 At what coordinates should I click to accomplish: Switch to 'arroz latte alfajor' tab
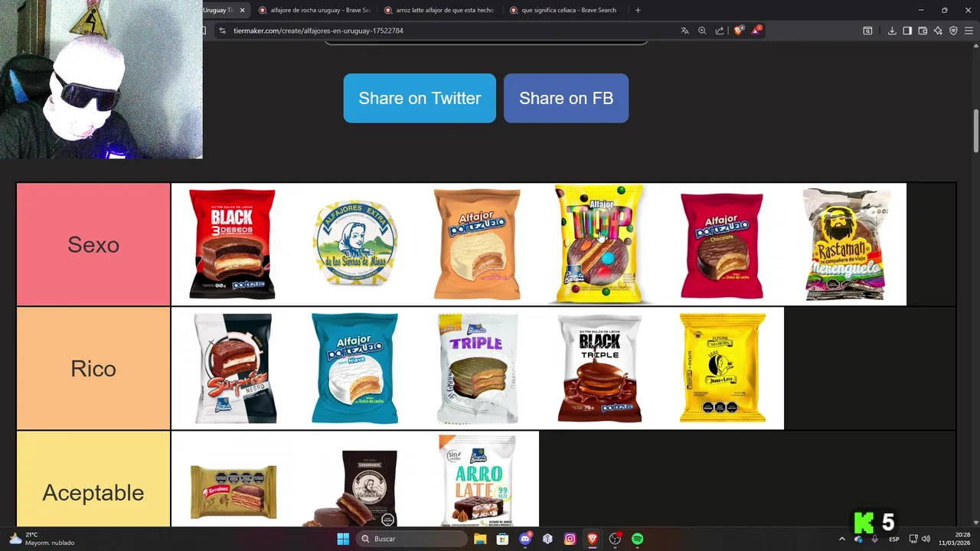(x=440, y=10)
